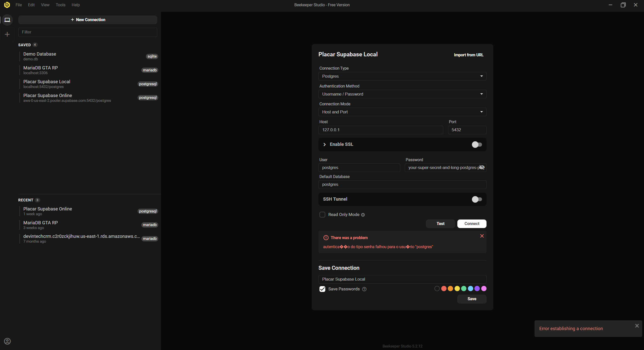This screenshot has width=644, height=350.
Task: Click the Test button
Action: 440,224
